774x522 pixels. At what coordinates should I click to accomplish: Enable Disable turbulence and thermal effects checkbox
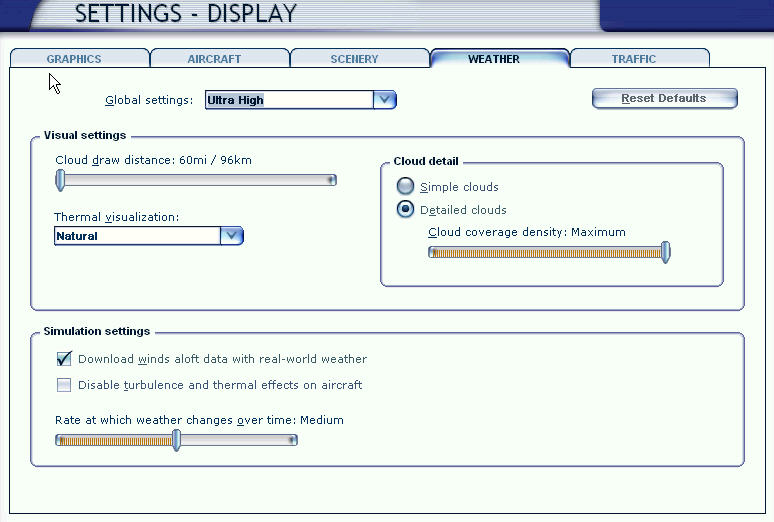coord(64,385)
